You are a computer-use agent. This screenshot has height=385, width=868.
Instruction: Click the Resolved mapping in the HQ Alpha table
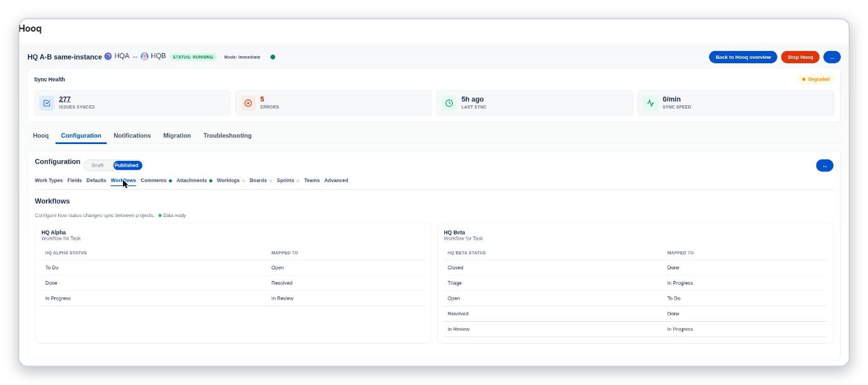(x=282, y=283)
